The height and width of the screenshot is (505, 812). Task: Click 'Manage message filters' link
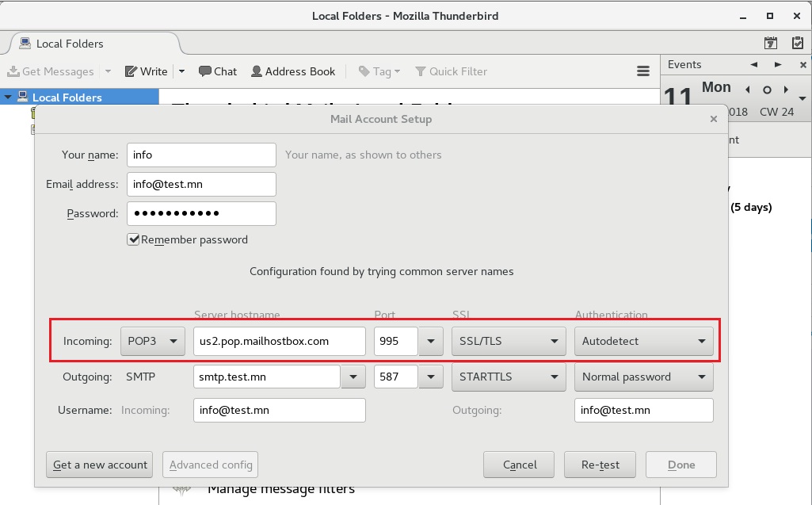pos(281,490)
